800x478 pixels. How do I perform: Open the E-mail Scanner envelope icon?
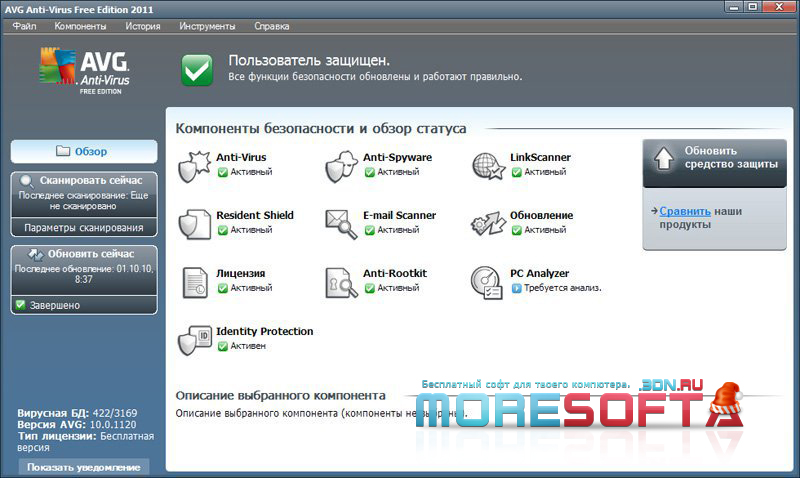pos(341,224)
